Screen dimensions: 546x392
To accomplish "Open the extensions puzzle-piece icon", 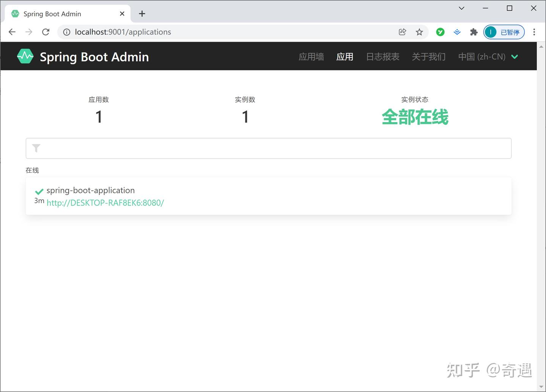I will (474, 32).
